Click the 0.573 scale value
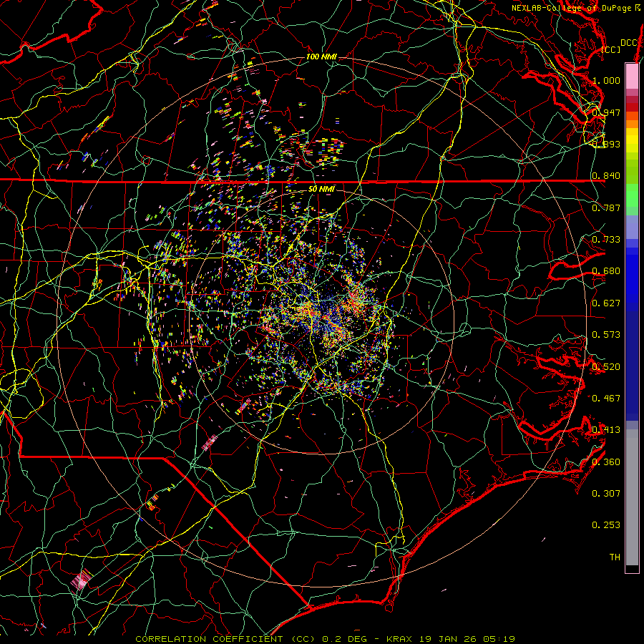This screenshot has width=644, height=644. pyautogui.click(x=606, y=335)
